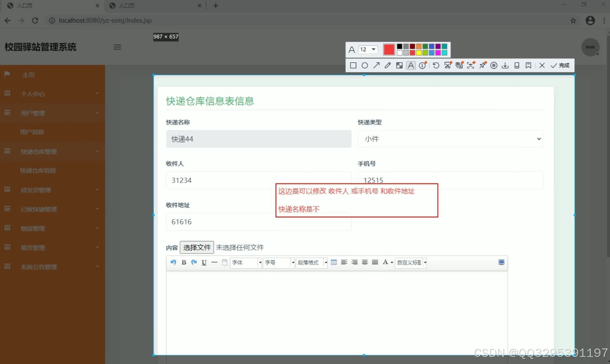Align text right in editor
Image resolution: width=610 pixels, height=364 pixels.
pyautogui.click(x=355, y=262)
